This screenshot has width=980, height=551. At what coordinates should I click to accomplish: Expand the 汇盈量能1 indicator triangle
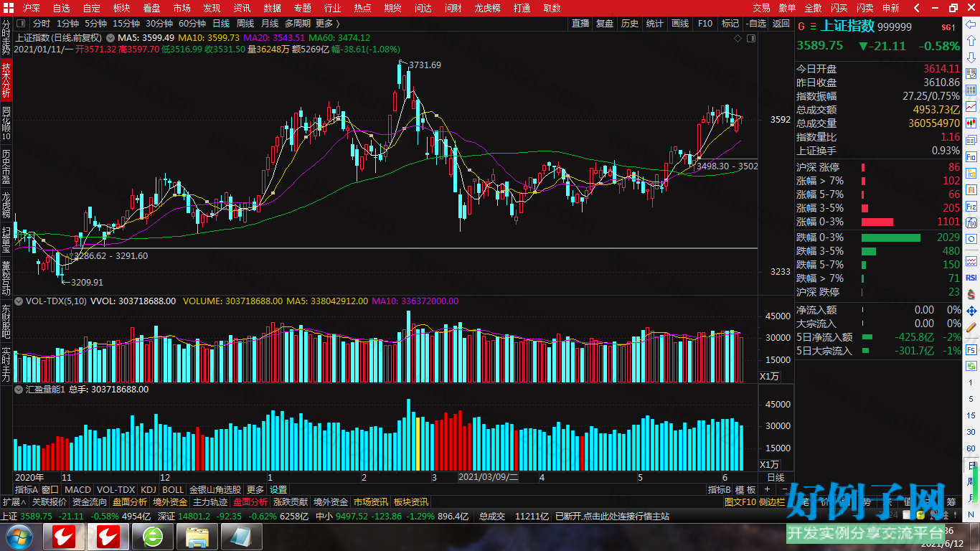(19, 389)
